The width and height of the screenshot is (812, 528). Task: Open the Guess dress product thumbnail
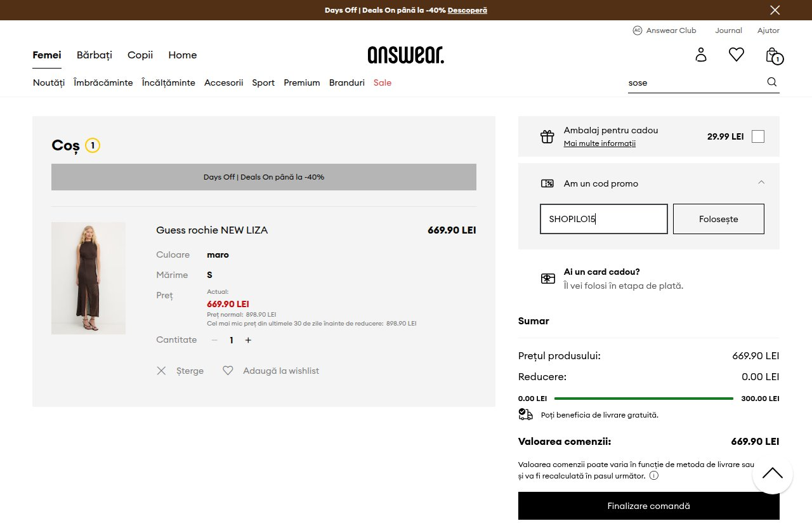(x=88, y=278)
